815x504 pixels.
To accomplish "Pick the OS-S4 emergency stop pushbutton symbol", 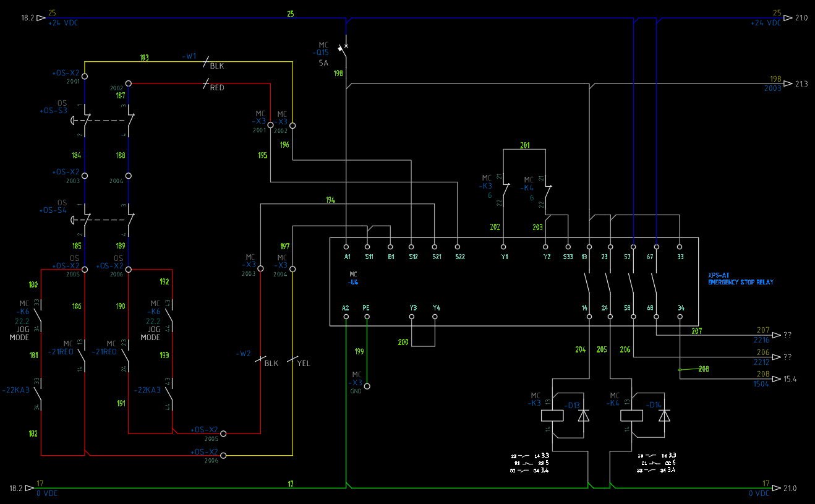I will point(80,219).
